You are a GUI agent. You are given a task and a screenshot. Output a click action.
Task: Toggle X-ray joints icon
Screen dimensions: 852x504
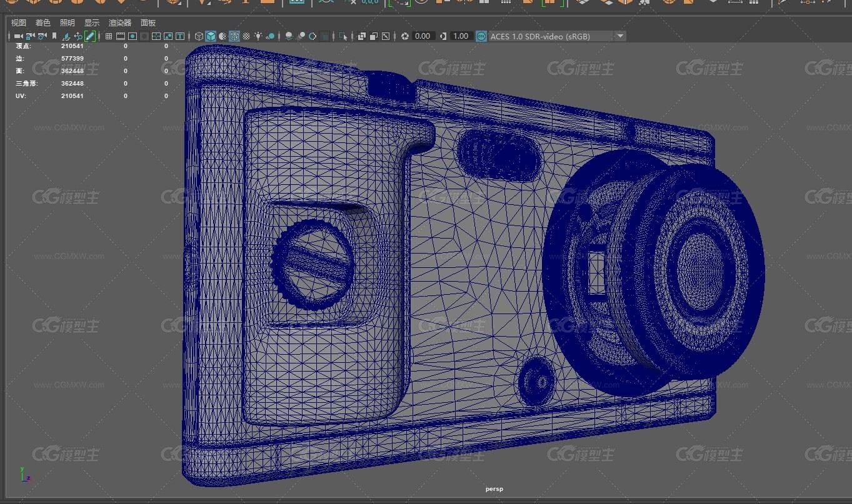pyautogui.click(x=386, y=36)
